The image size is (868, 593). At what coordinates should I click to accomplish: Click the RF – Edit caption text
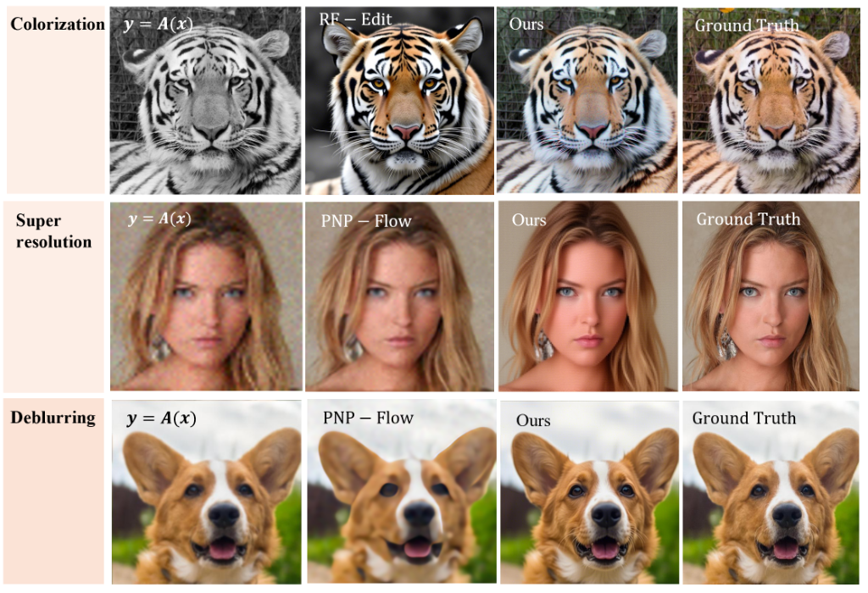(x=355, y=19)
